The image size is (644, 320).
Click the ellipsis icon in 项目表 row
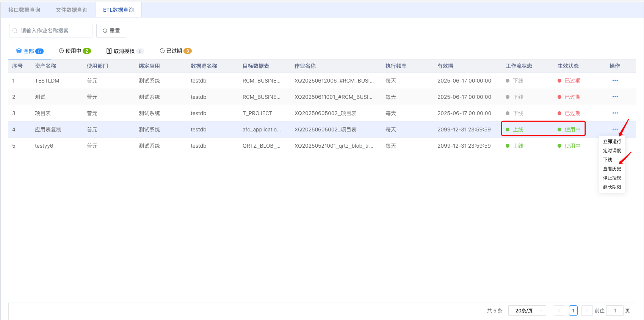pyautogui.click(x=615, y=113)
